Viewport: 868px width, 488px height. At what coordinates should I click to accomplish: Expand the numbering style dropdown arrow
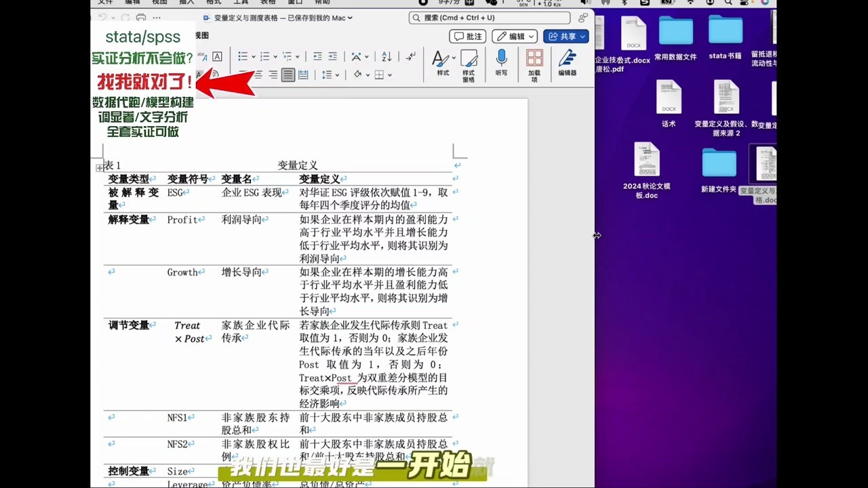(x=275, y=57)
